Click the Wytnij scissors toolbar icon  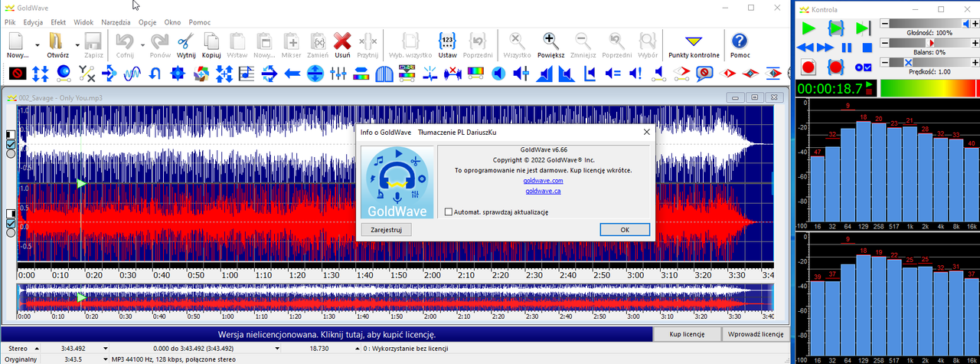(x=185, y=41)
